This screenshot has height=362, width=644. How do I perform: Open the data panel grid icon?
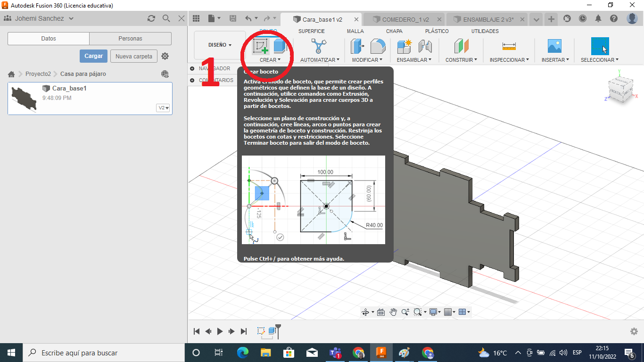pyautogui.click(x=196, y=18)
